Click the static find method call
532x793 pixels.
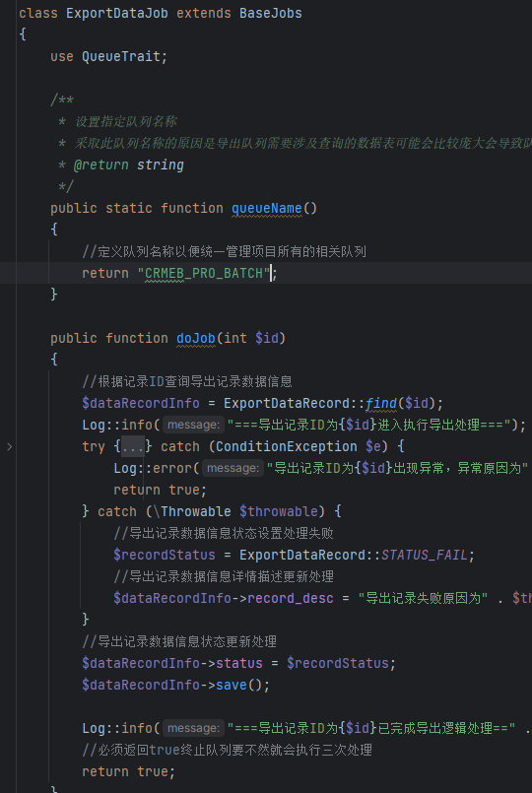click(x=381, y=404)
